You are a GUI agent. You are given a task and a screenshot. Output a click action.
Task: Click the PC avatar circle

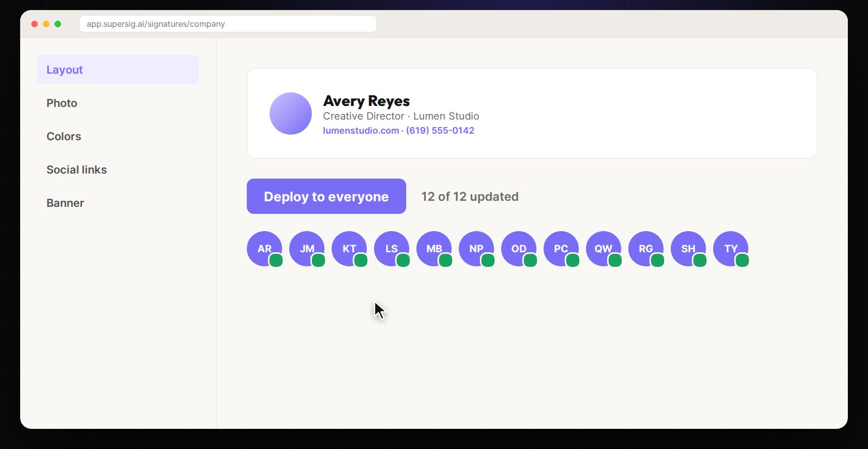tap(561, 249)
